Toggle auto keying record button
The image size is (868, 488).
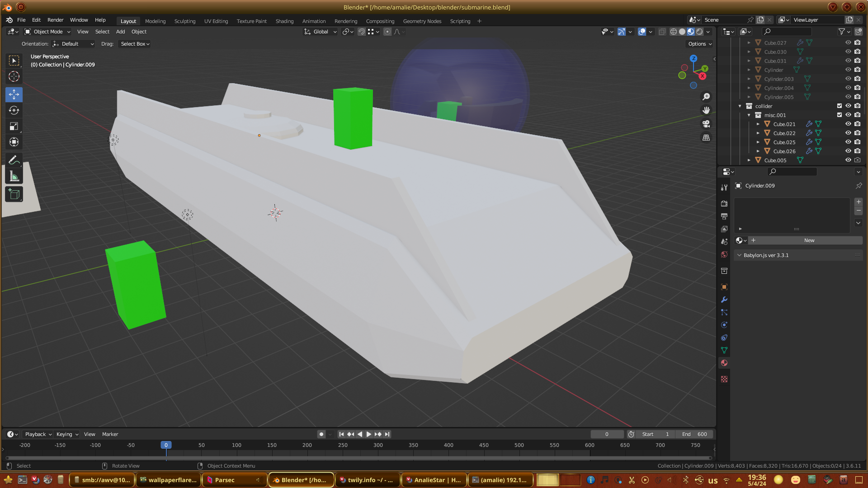[x=321, y=434]
